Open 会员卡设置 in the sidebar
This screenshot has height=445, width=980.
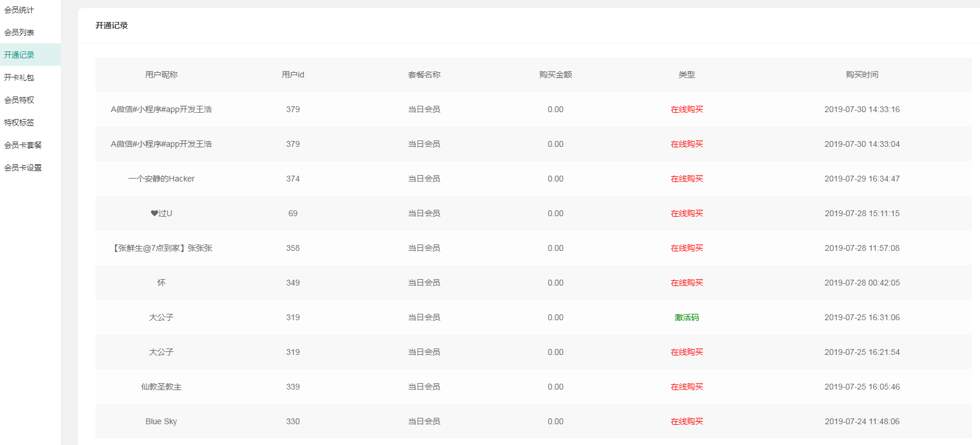(x=23, y=168)
